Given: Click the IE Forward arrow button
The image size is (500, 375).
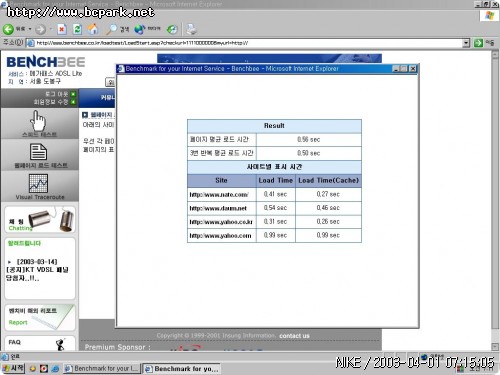Looking at the screenshot, I should coord(40,30).
